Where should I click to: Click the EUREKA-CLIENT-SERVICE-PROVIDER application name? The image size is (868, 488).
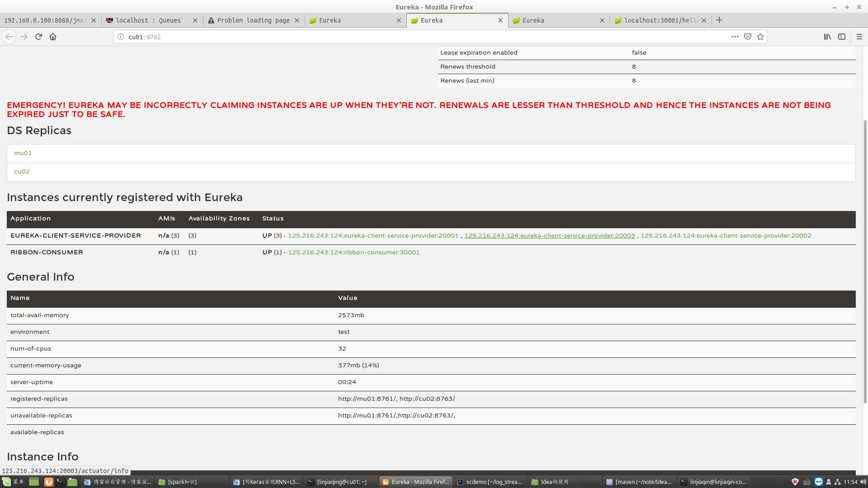click(x=75, y=236)
